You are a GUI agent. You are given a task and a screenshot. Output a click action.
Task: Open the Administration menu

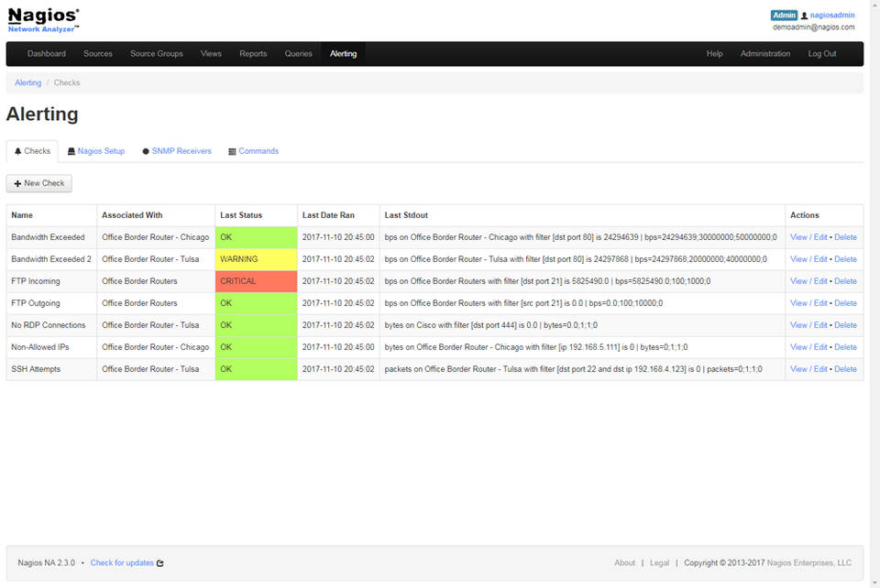[x=765, y=53]
